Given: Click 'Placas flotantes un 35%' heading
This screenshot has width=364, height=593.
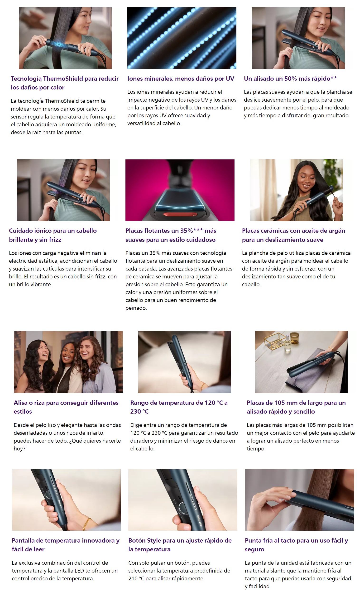Looking at the screenshot, I should click(x=171, y=235).
